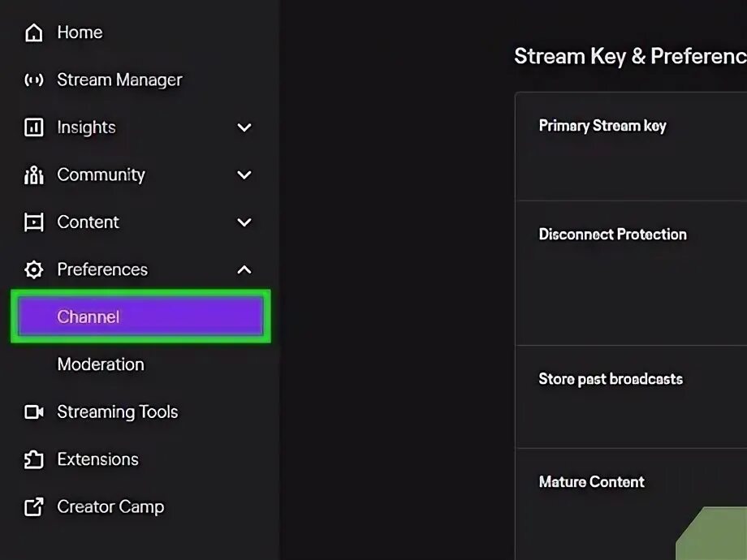Click the Preferences gear icon

pyautogui.click(x=33, y=269)
